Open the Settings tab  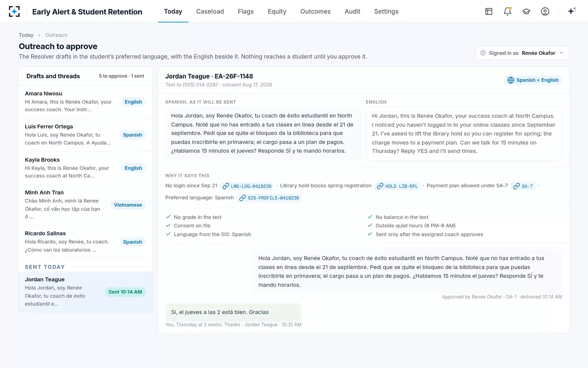tap(386, 11)
